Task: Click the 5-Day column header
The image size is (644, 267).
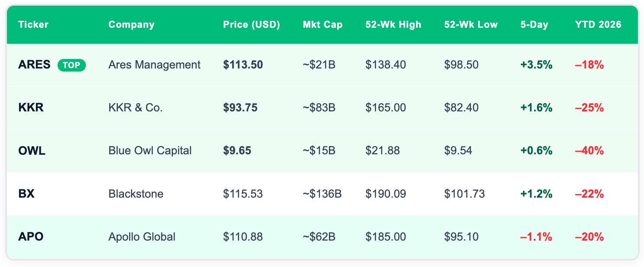Action: point(534,25)
